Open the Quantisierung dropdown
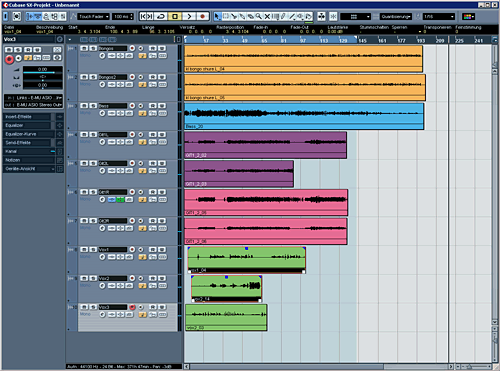Image resolution: width=500 pixels, height=371 pixels. 396,16
